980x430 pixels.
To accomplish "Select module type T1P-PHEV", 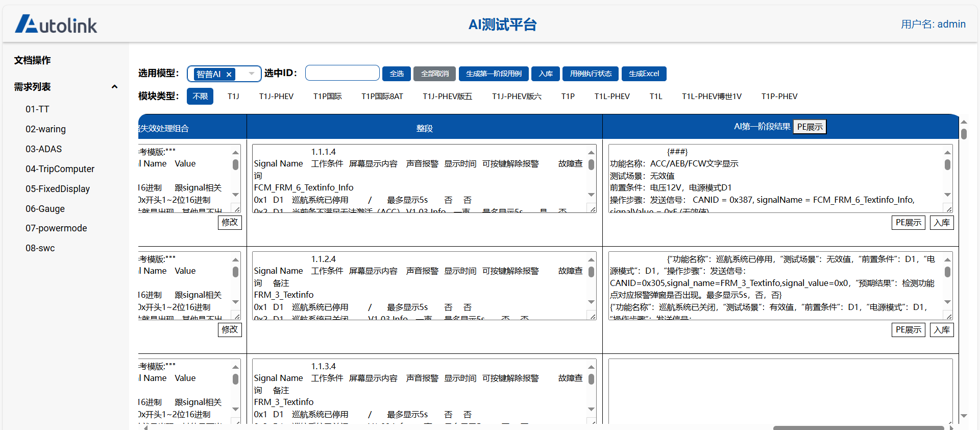I will 779,96.
